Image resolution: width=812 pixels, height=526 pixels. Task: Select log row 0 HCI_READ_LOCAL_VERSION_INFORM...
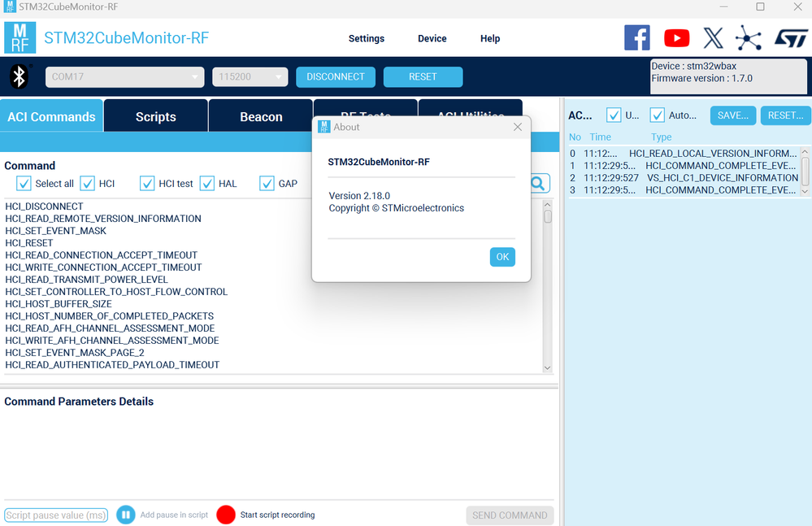point(684,153)
